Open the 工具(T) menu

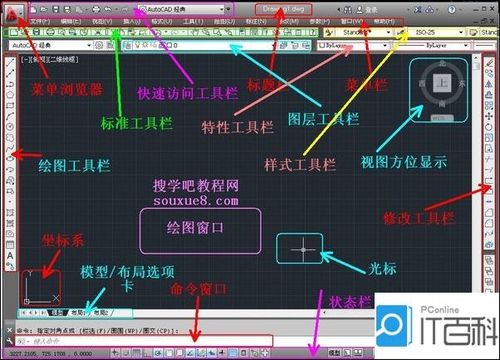(x=193, y=22)
